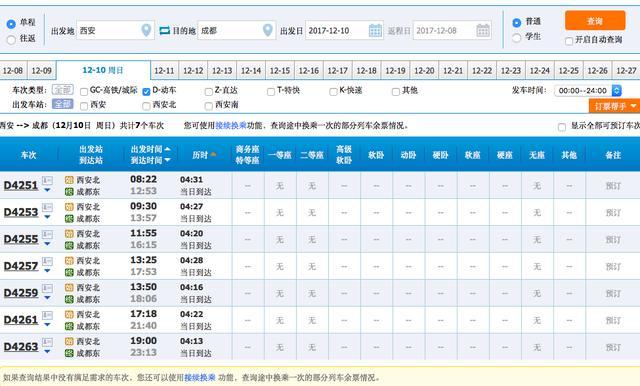The height and width of the screenshot is (386, 640).
Task: Click the orange origin-station icon in D4251 row
Action: pos(69,180)
